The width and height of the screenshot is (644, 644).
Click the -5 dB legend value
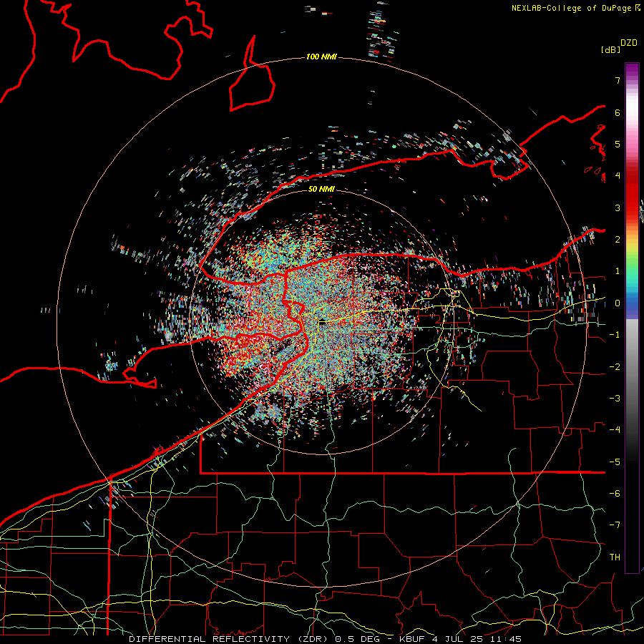[x=615, y=462]
